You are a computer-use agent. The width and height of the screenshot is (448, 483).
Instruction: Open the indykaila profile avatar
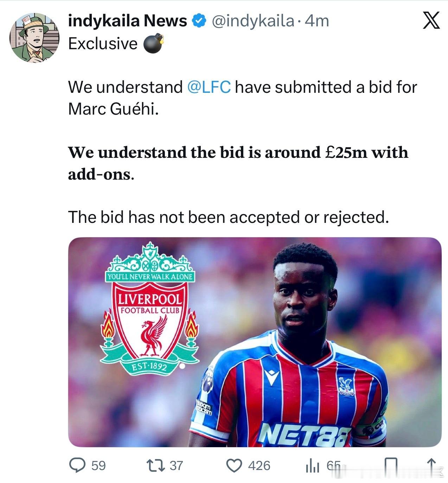click(34, 38)
